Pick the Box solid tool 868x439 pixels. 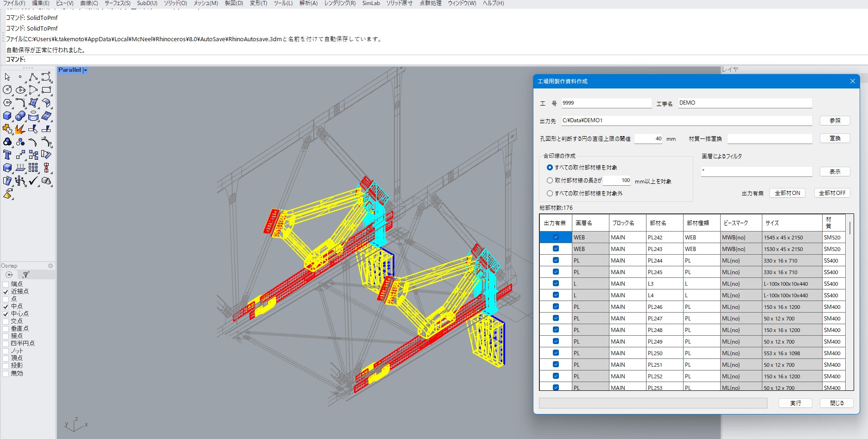coord(7,116)
